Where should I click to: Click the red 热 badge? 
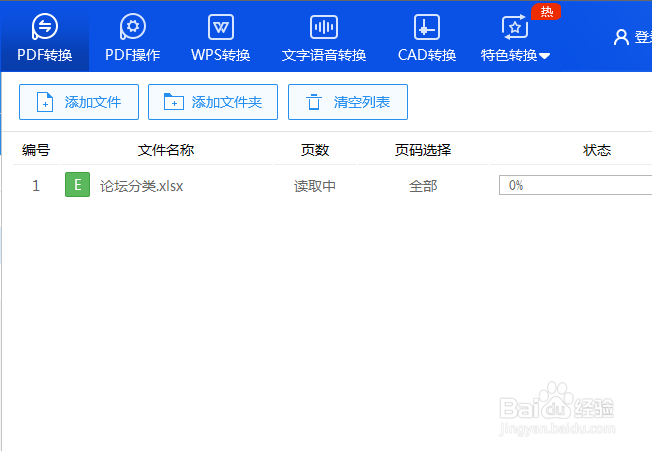click(546, 11)
